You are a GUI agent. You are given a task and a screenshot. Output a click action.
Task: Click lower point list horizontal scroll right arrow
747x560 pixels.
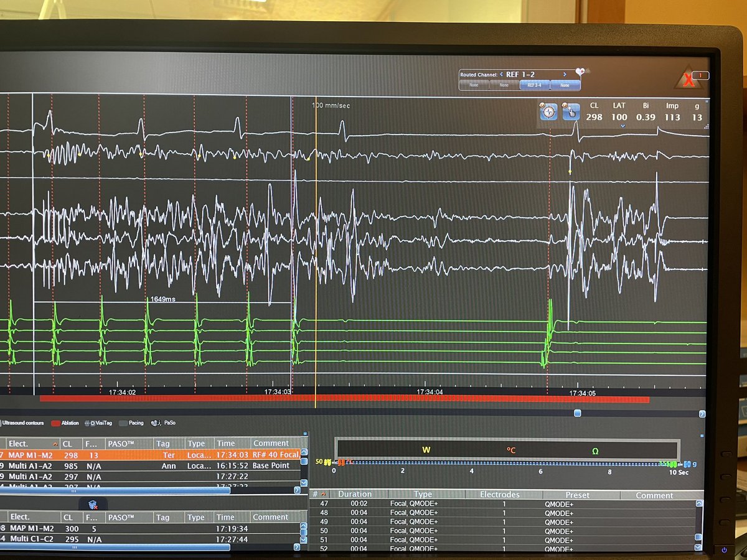point(297,548)
